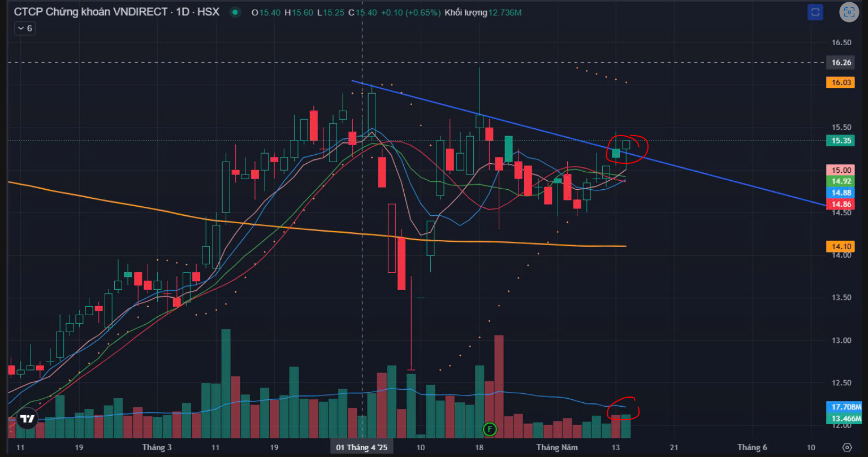Click the close value C15.40
868x457 pixels.
(362, 12)
